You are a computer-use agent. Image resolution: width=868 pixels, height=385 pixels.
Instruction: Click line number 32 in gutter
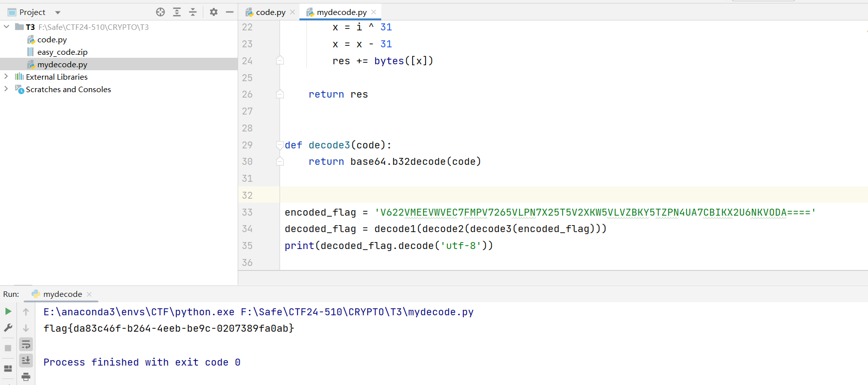(247, 195)
